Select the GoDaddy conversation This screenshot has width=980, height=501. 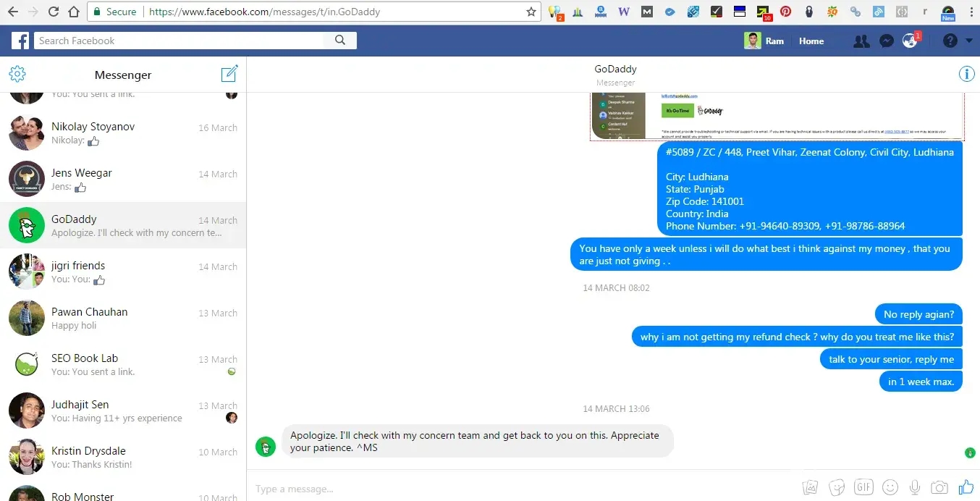pos(123,225)
